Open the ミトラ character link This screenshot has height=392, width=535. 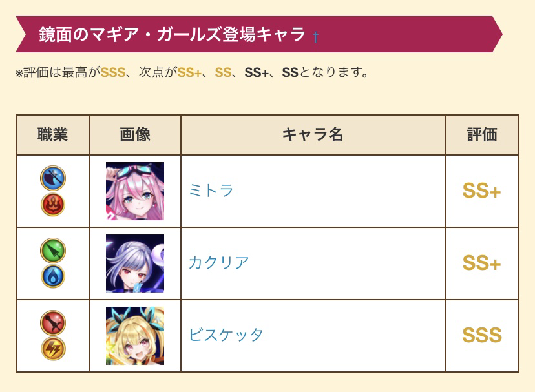(211, 191)
